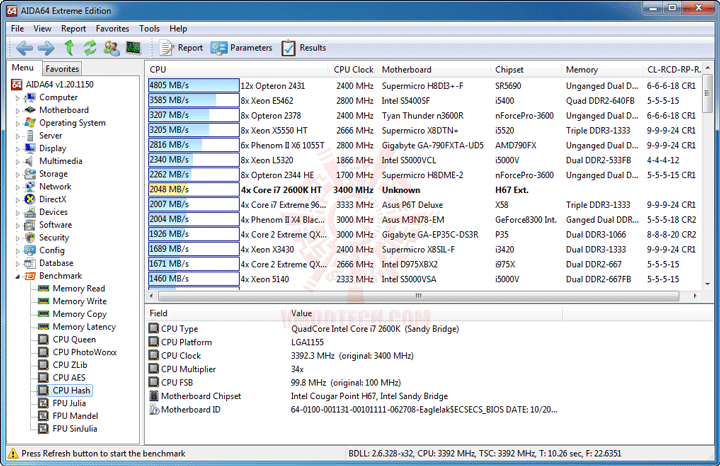Open the File menu
Image resolution: width=720 pixels, height=466 pixels.
(x=17, y=28)
